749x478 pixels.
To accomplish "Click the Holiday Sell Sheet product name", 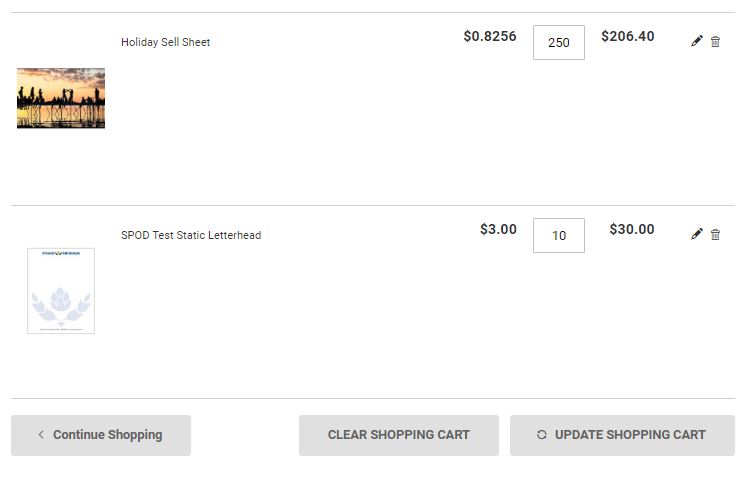I will [x=165, y=42].
